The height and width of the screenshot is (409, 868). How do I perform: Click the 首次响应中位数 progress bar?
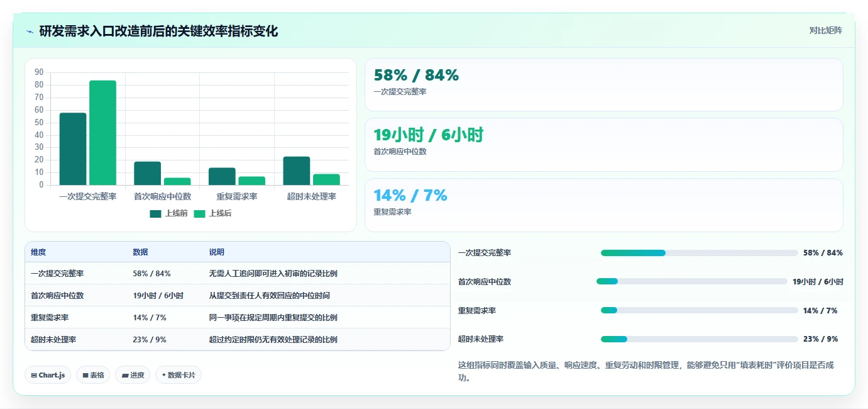click(692, 281)
